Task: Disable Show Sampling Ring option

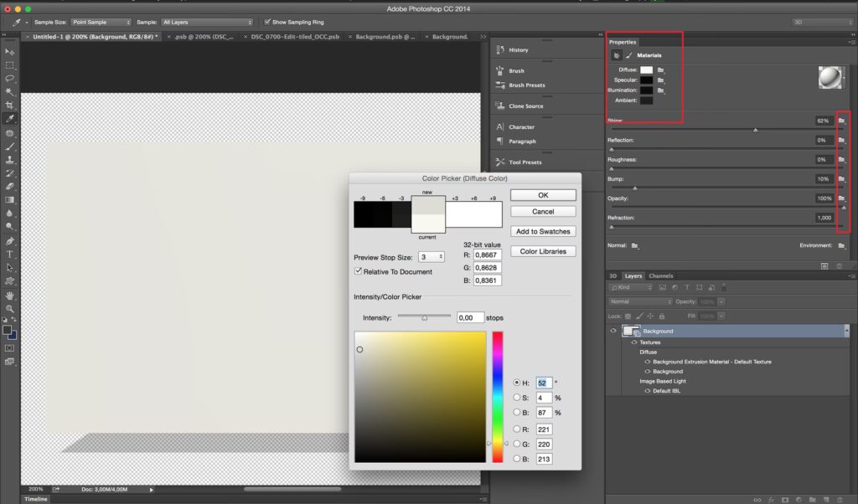Action: pyautogui.click(x=267, y=22)
